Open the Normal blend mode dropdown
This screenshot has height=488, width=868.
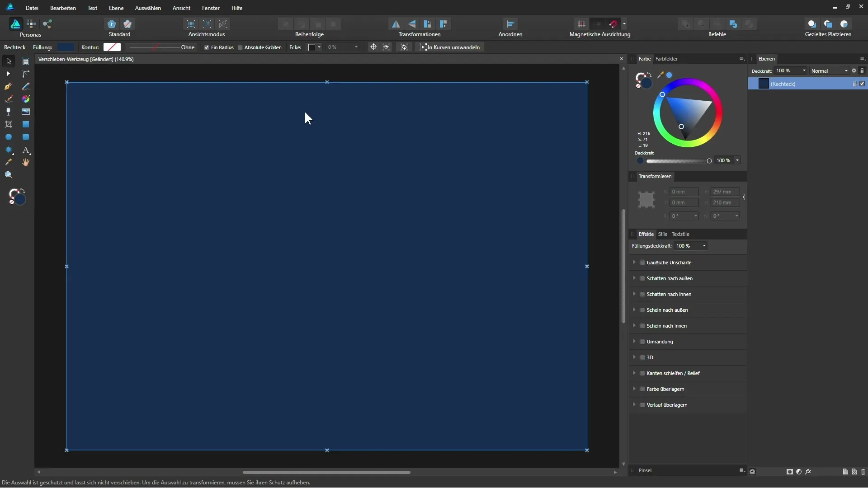tap(829, 71)
